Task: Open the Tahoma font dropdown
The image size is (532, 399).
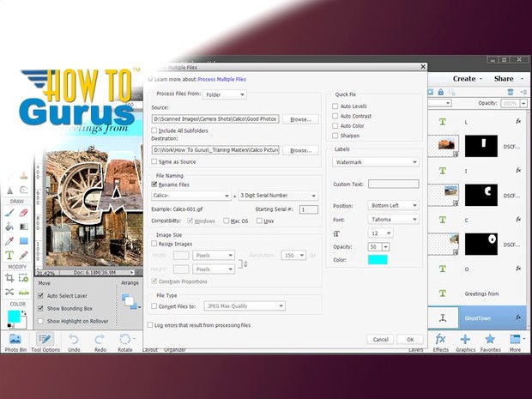Action: 394,220
